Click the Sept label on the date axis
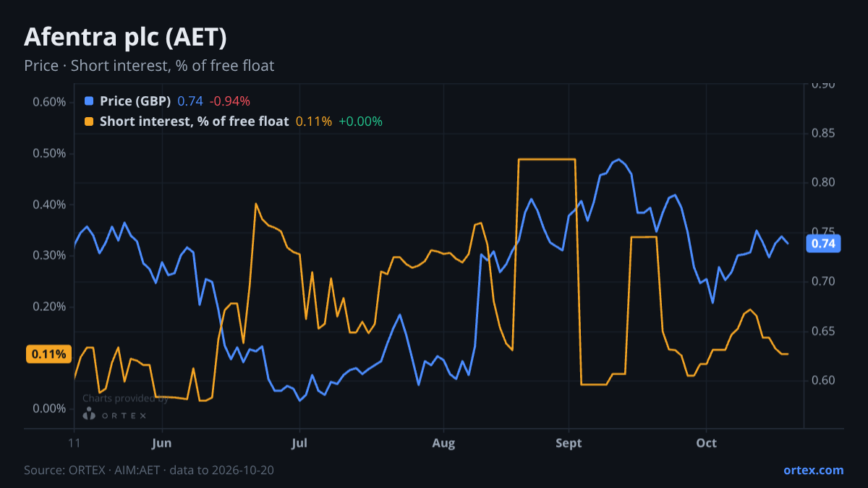The image size is (868, 488). click(569, 443)
